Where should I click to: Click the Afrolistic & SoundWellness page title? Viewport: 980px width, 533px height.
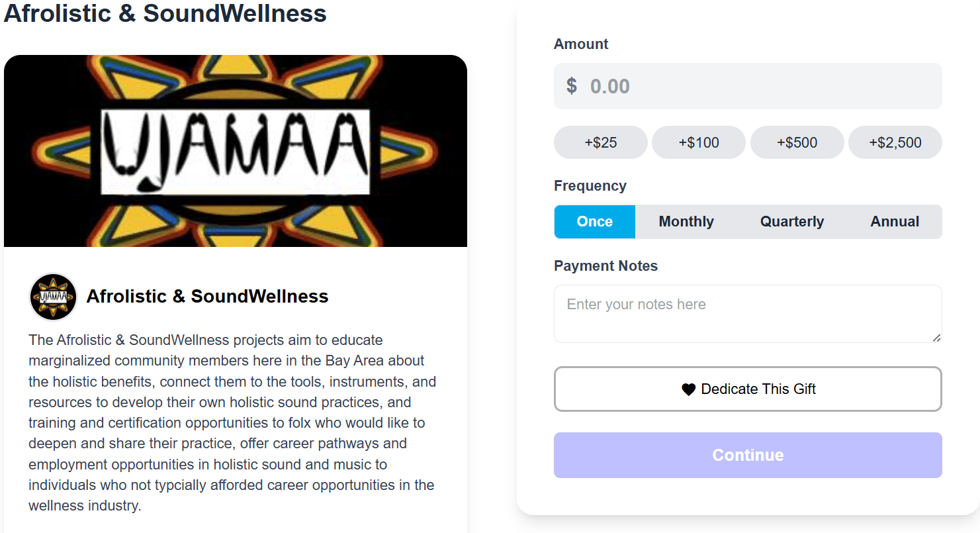click(165, 13)
